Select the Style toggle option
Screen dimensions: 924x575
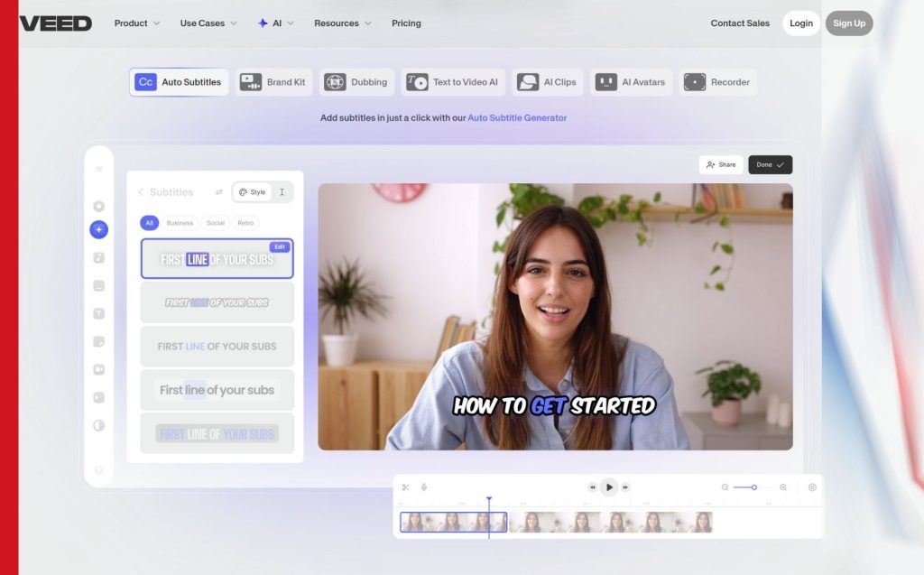(x=253, y=192)
